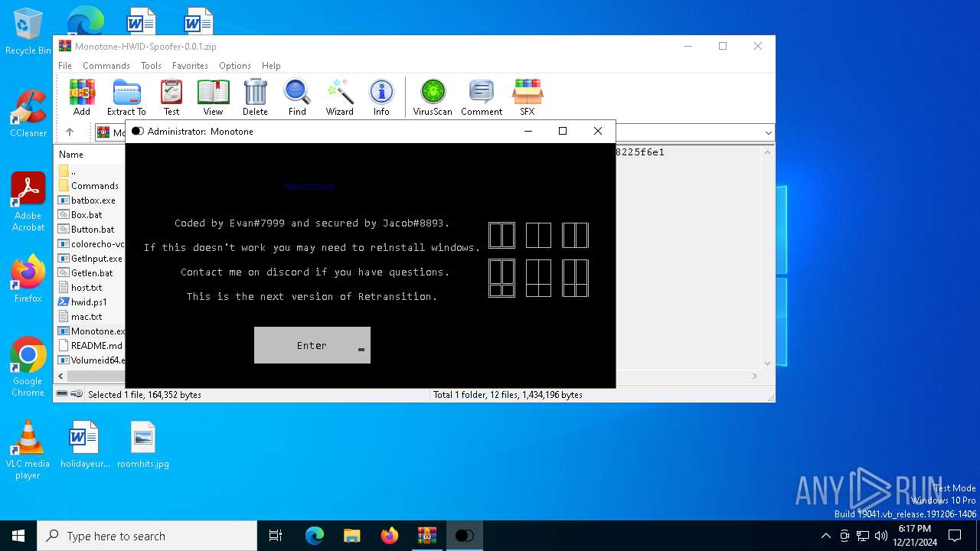
Task: Open the VLC media player desktop icon
Action: [x=28, y=449]
